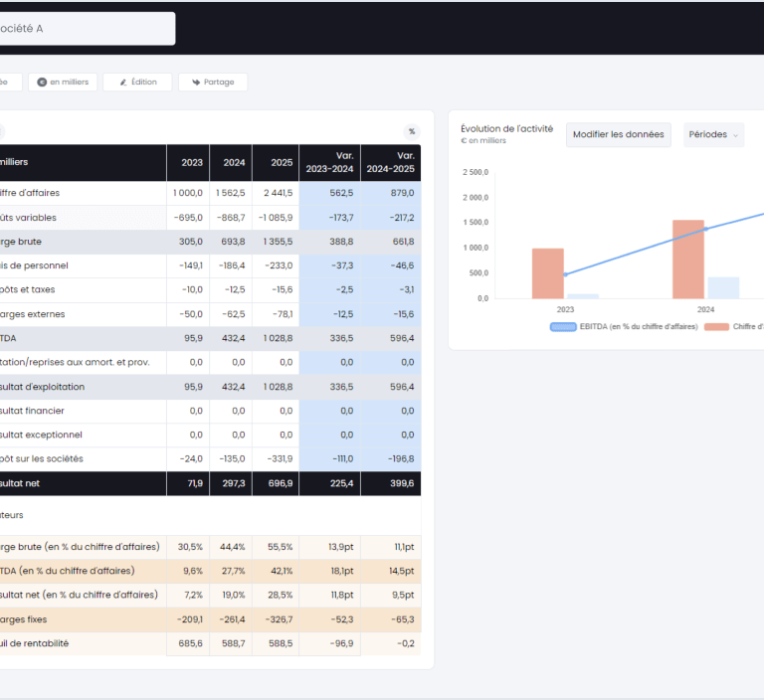
Task: Select the 2023 column header
Action: click(x=188, y=163)
